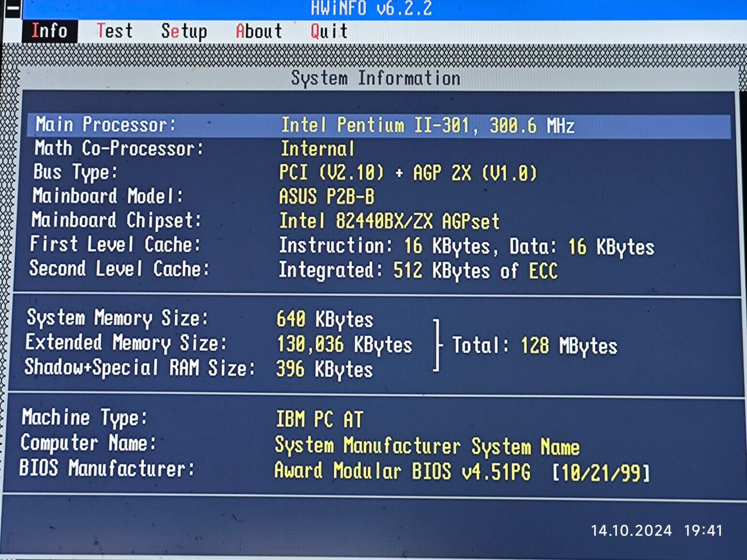
Task: Click the Mainboard Chipset label
Action: 116,220
